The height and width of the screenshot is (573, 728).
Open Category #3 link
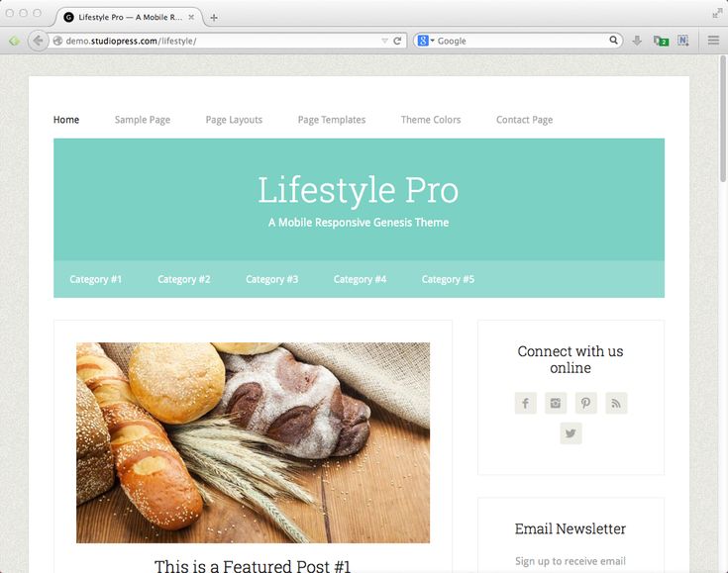click(272, 279)
